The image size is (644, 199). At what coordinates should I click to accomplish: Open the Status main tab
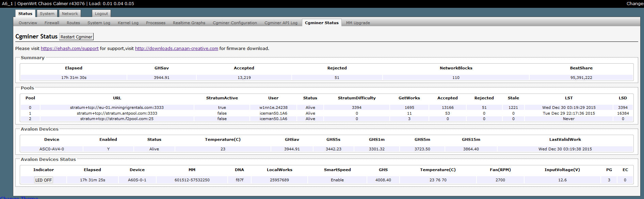click(x=25, y=14)
